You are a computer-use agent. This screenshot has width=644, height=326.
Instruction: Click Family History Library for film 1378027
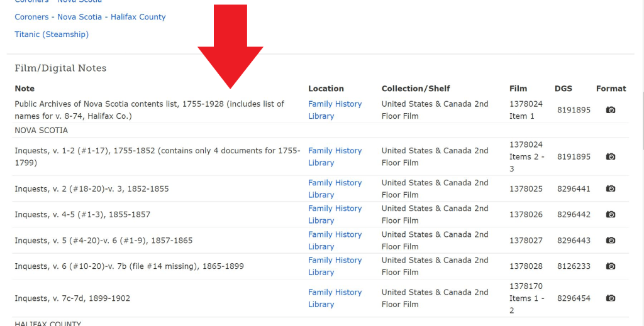point(335,240)
